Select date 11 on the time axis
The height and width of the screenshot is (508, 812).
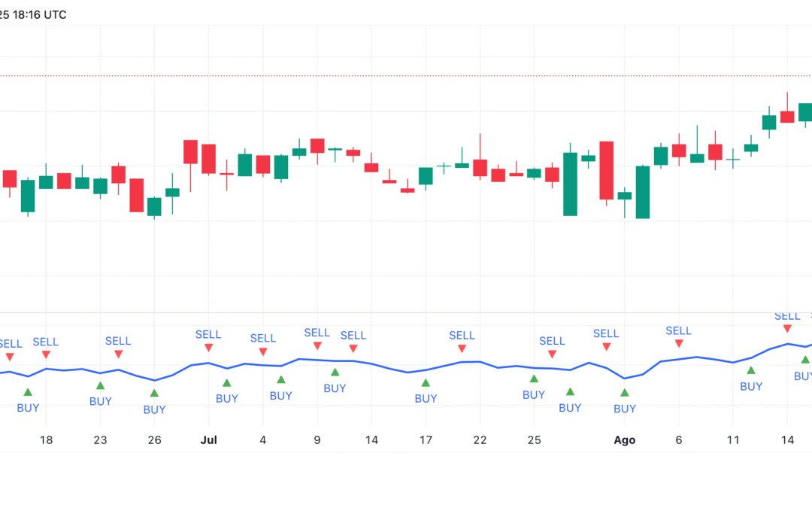pos(733,440)
